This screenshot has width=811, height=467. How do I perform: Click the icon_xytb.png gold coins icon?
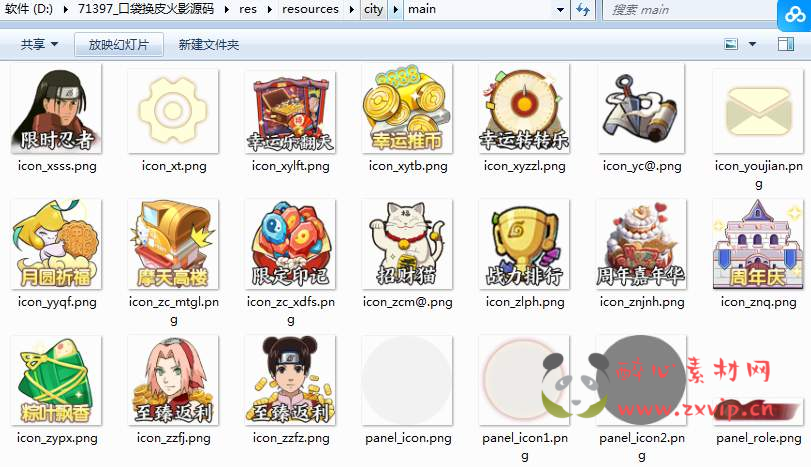click(407, 109)
